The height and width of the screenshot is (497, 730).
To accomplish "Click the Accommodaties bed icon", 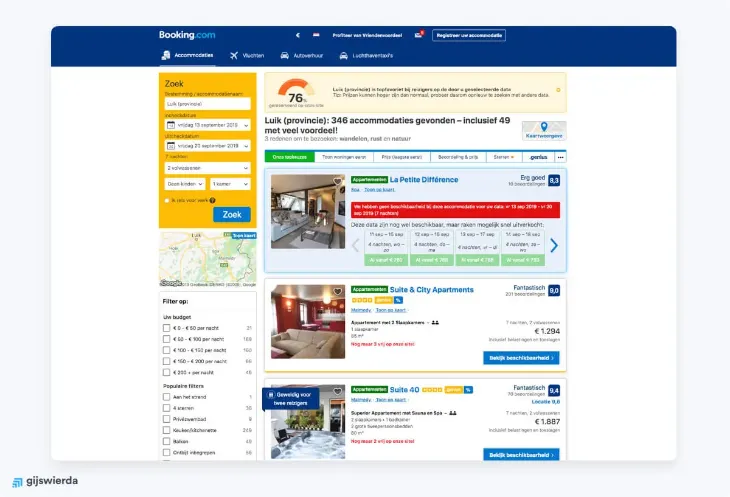I will pyautogui.click(x=166, y=55).
